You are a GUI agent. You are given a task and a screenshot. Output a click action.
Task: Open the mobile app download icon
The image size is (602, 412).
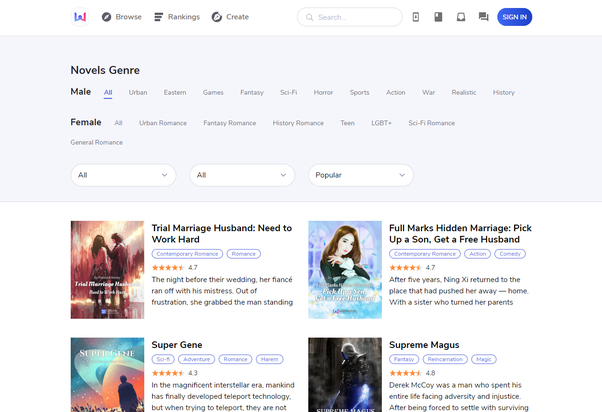[x=416, y=17]
